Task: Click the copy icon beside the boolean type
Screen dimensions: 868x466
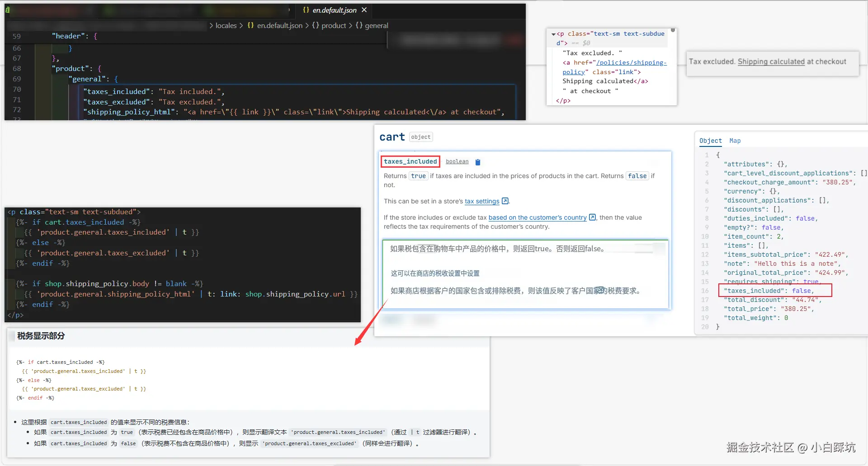Action: pos(478,162)
